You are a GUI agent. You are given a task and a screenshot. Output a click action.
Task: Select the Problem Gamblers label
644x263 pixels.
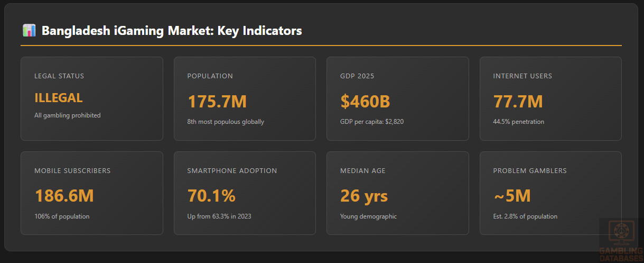[530, 171]
